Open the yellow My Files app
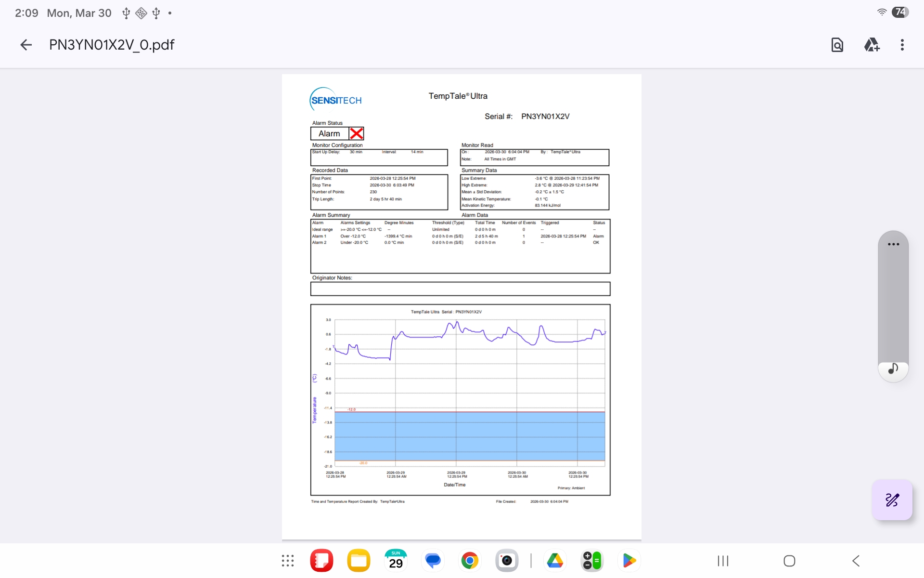Viewport: 924px width, 578px height. pos(359,561)
